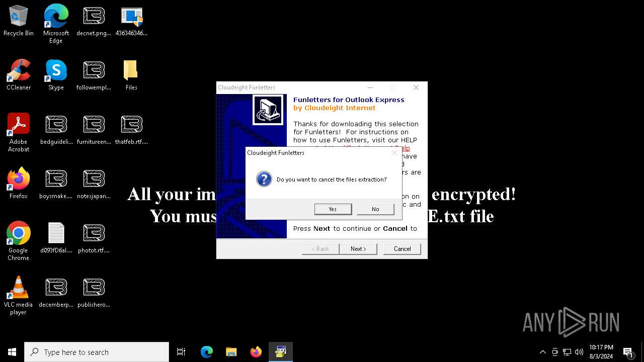The height and width of the screenshot is (362, 644).
Task: Click the question mark icon in the dialog
Action: click(x=264, y=179)
